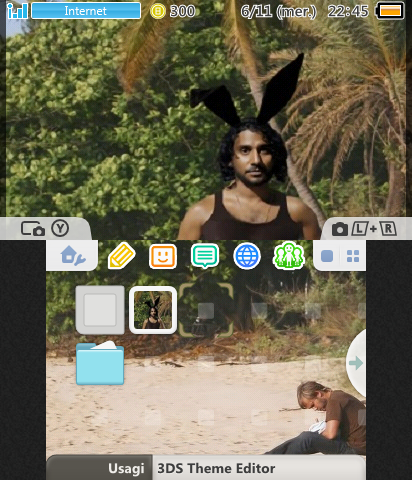Open the Friend List smiley icon
Viewport: 412px width, 480px height.
pos(163,256)
